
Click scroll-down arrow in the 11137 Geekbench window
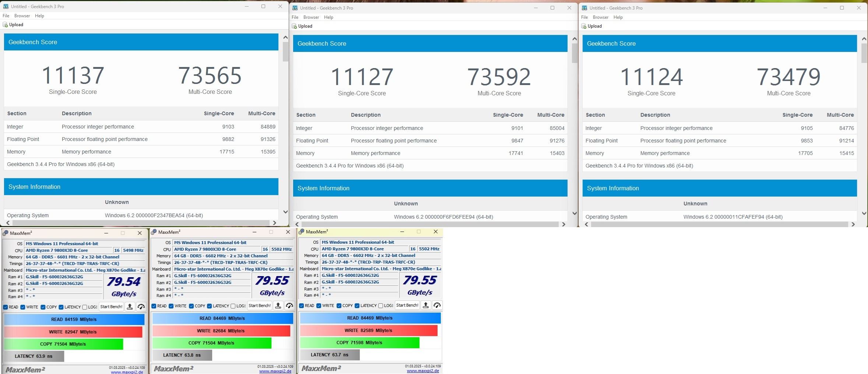click(x=285, y=212)
